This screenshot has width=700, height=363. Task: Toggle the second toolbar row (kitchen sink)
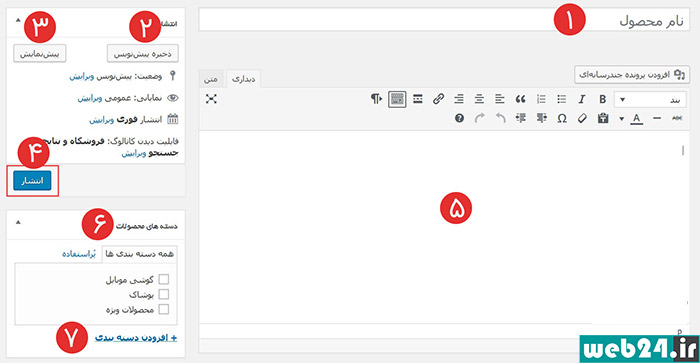(x=397, y=99)
